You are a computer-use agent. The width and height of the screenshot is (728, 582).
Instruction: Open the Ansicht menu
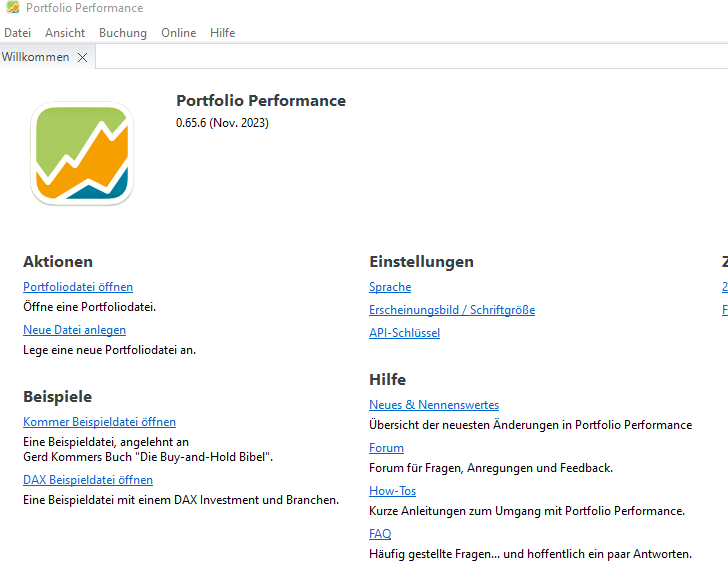coord(65,33)
